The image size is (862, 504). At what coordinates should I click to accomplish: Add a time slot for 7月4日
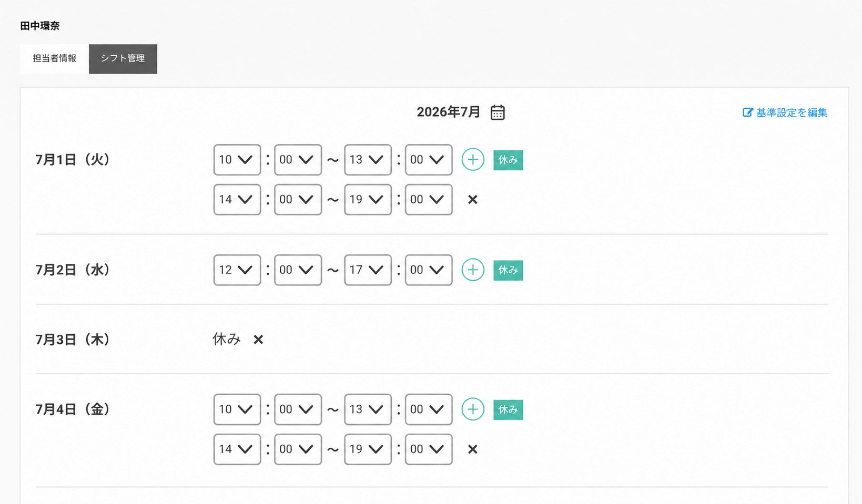click(x=473, y=409)
